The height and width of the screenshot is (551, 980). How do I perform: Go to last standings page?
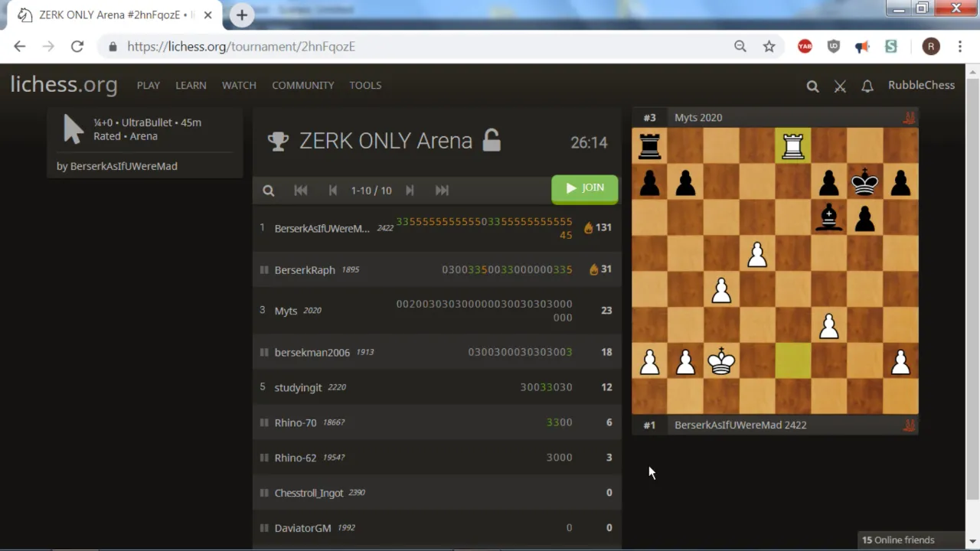click(442, 191)
